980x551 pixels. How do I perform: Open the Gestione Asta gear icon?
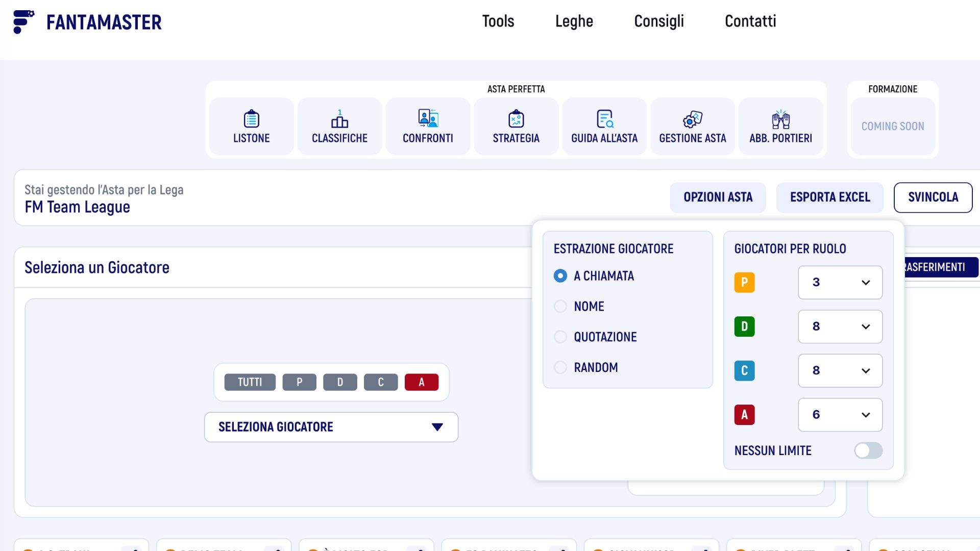coord(693,119)
